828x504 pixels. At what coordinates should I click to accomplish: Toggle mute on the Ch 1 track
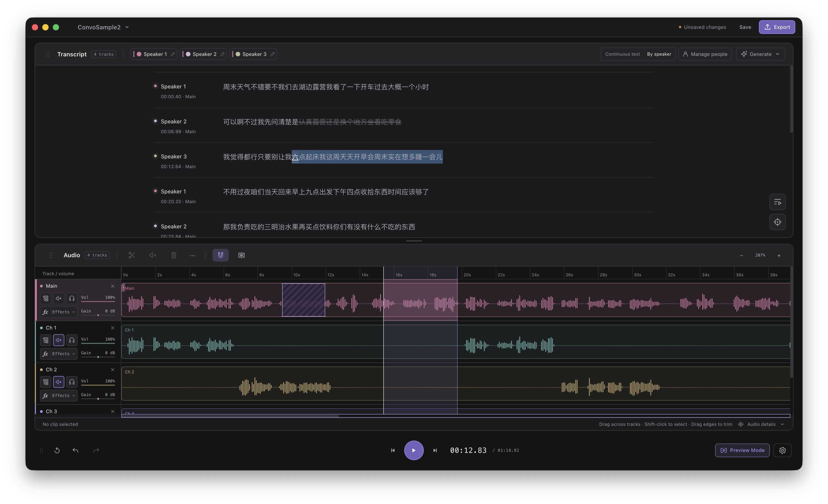(x=58, y=340)
